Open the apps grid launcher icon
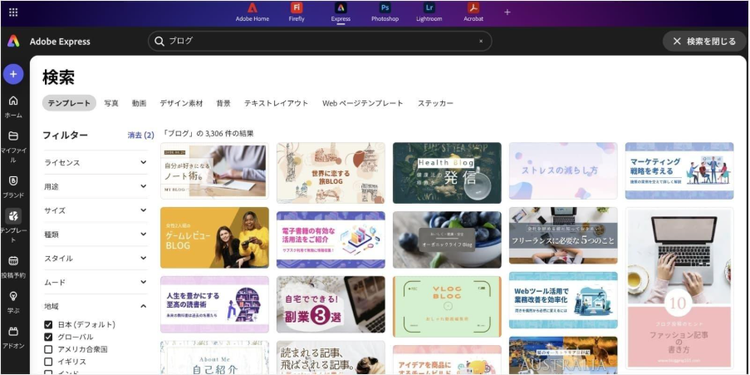 click(13, 12)
